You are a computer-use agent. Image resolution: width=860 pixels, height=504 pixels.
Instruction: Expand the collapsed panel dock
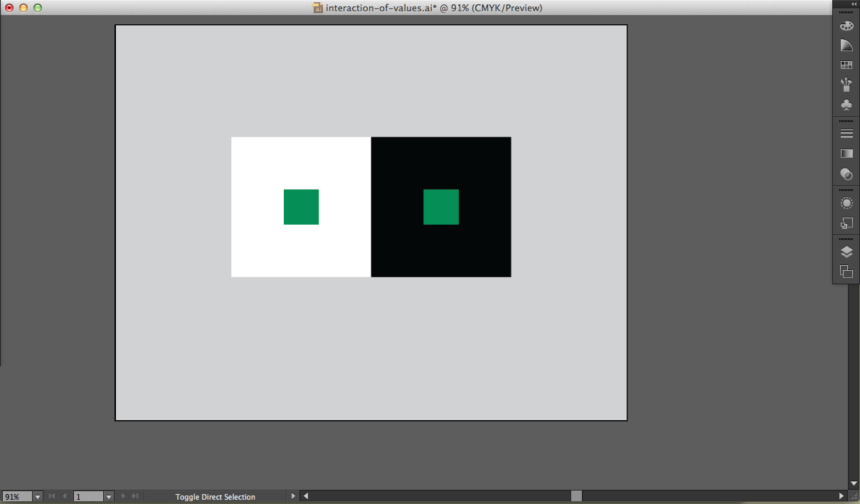coord(854,4)
